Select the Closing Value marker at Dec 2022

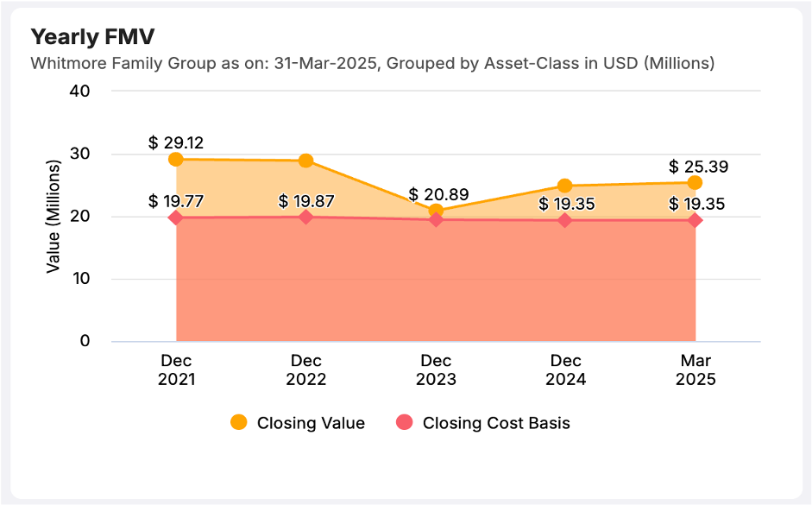pos(305,161)
